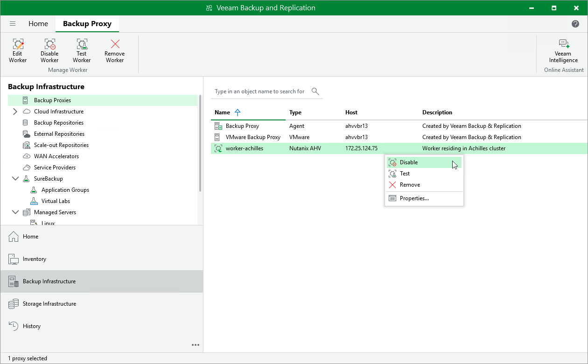Switch to the Home ribbon tab
588x364 pixels.
(38, 23)
